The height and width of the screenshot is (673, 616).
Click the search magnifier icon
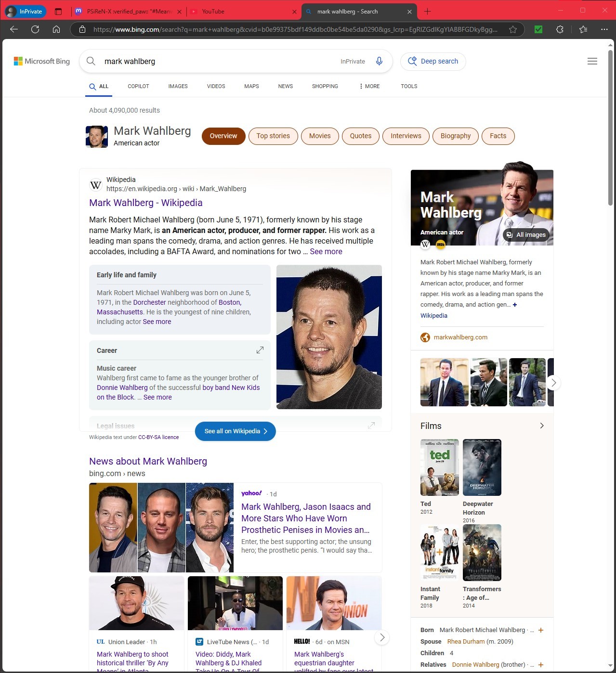point(91,61)
